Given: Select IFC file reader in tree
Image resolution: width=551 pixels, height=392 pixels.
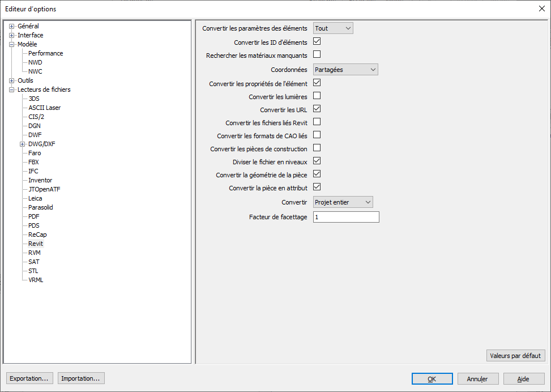Looking at the screenshot, I should [x=33, y=171].
